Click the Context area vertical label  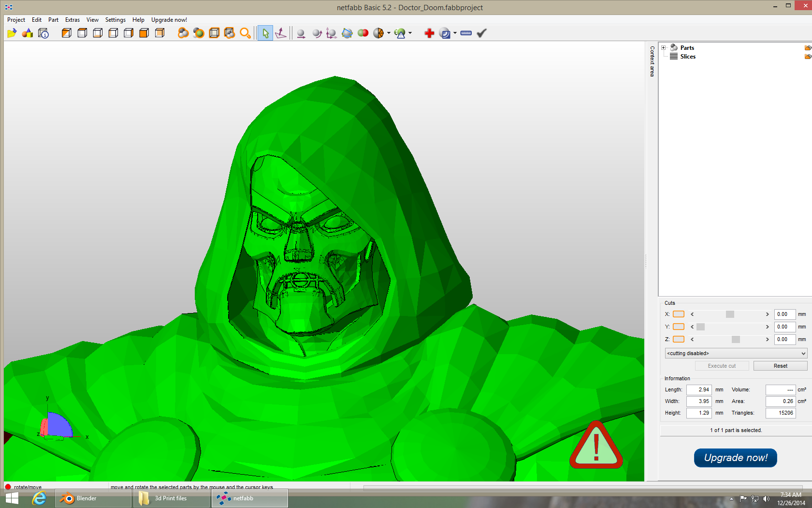(652, 61)
